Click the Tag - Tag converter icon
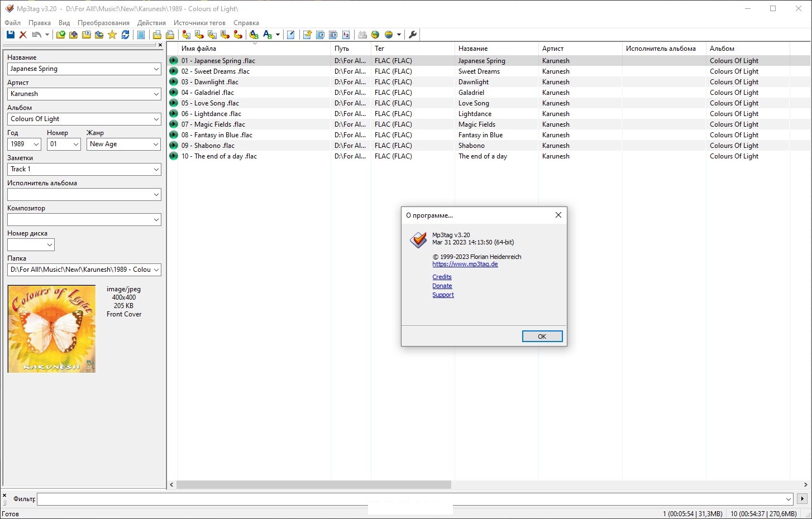The image size is (812, 519). [238, 35]
